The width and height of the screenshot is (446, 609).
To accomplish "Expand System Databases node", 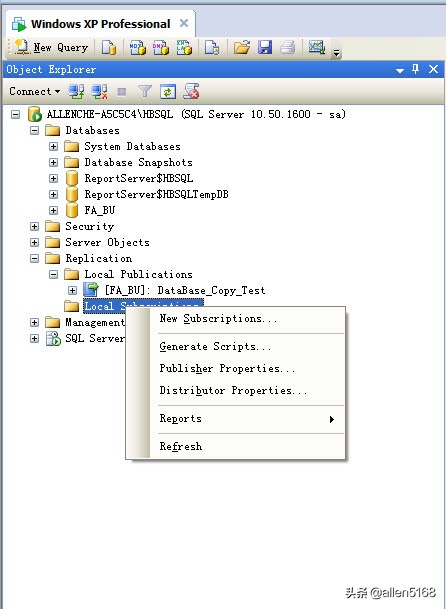I will pos(54,146).
